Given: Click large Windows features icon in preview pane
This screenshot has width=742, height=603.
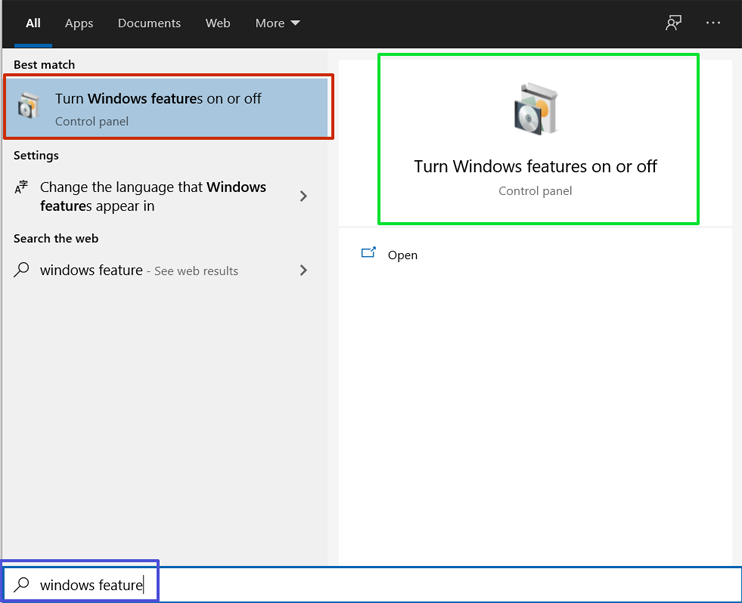Looking at the screenshot, I should 537,109.
